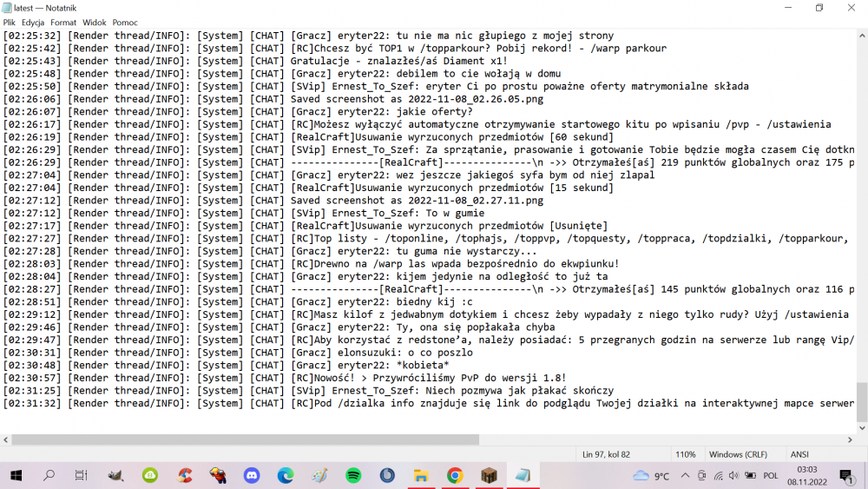This screenshot has width=868, height=489.
Task: Open the Pomoc menu
Action: [x=125, y=22]
